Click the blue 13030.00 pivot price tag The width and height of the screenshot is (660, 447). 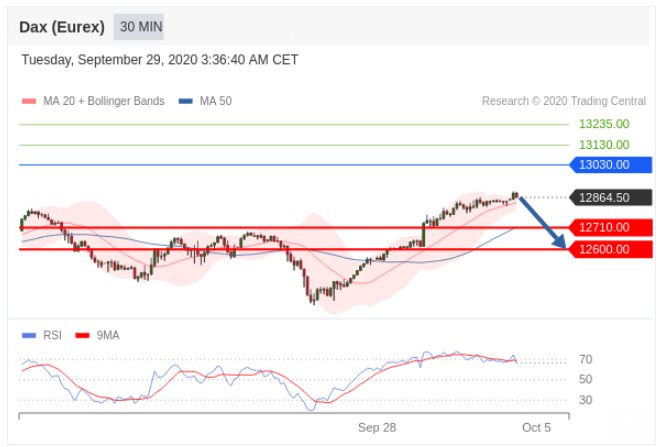click(611, 165)
